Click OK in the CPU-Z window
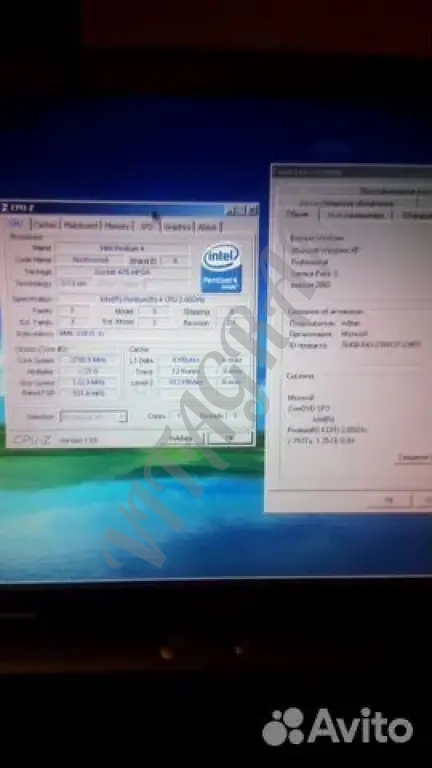 point(229,438)
